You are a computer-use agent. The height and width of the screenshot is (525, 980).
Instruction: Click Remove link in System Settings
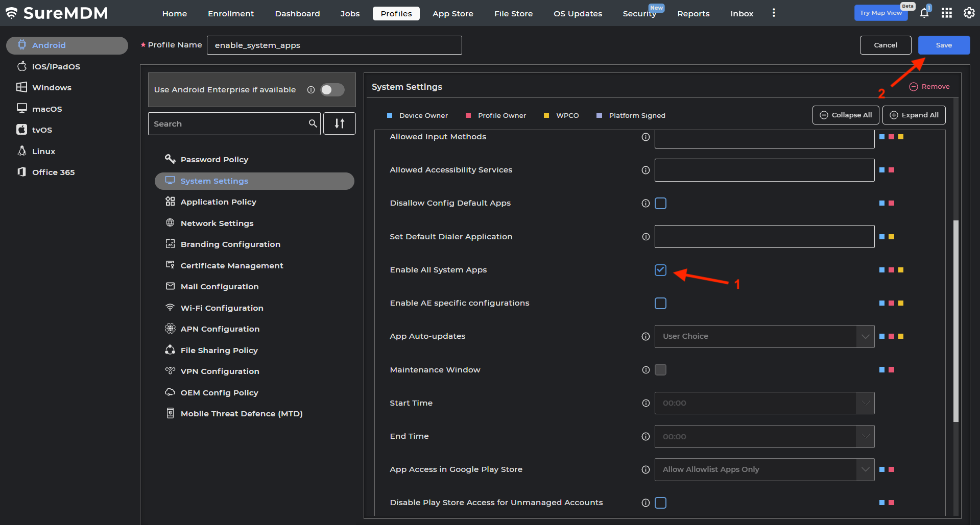click(x=929, y=87)
